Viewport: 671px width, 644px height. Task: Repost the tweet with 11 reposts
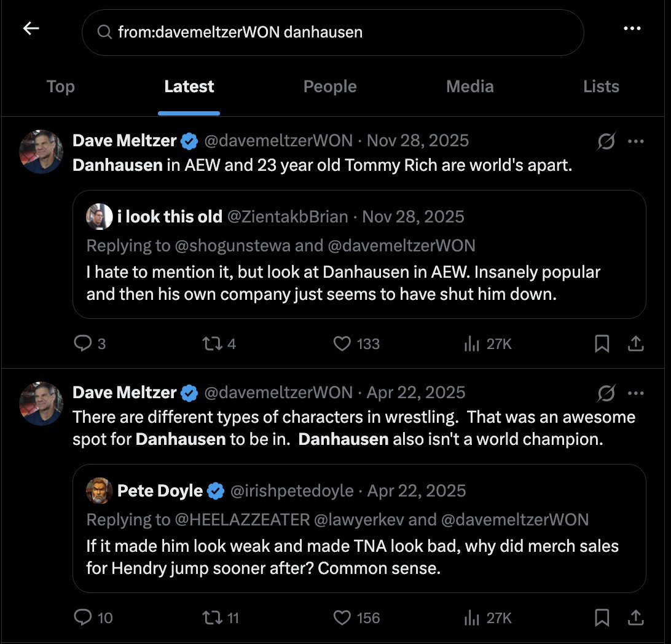(x=212, y=618)
